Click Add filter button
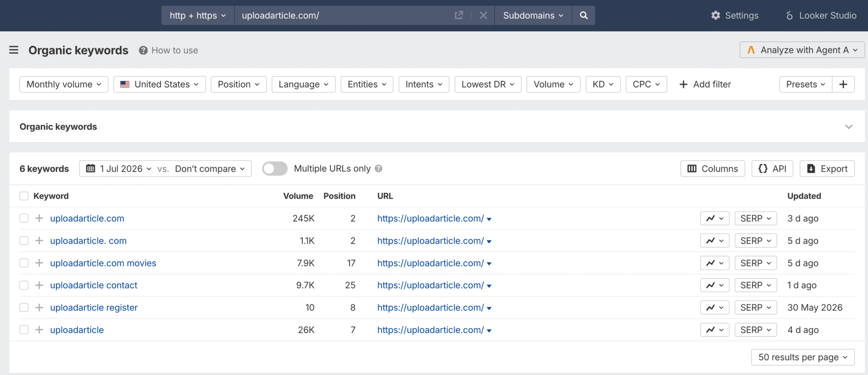This screenshot has height=375, width=868. (705, 84)
